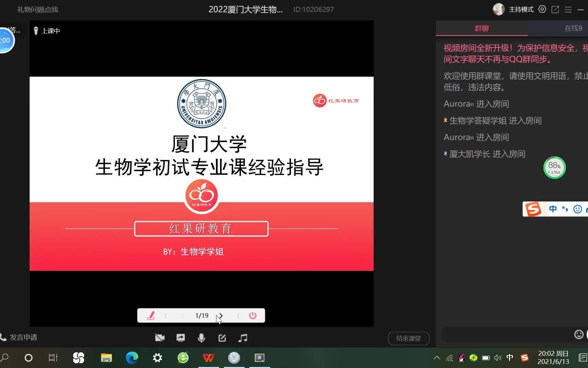This screenshot has width=588, height=368.
Task: Click 主持模式 label
Action: [521, 10]
